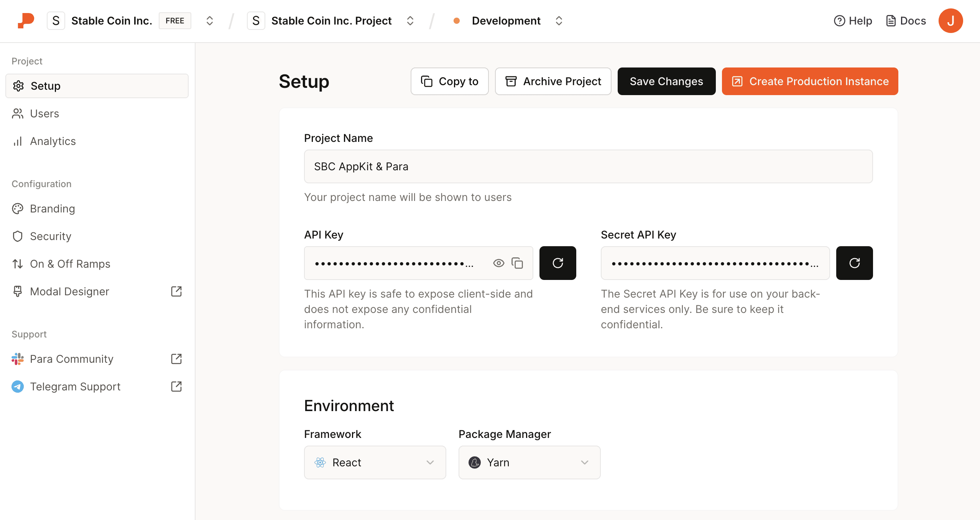
Task: Click the Yarn logo in Package Manager dropdown
Action: click(475, 462)
